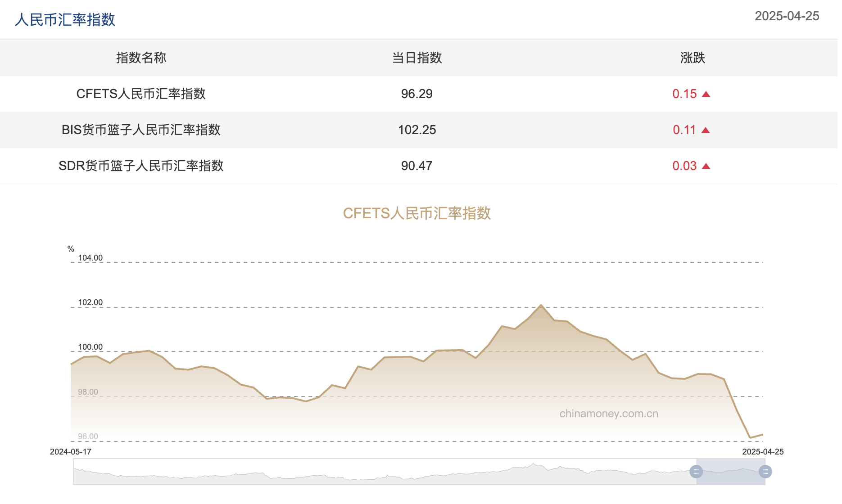Click the 96.29 index value
The width and height of the screenshot is (842, 504).
tap(417, 94)
